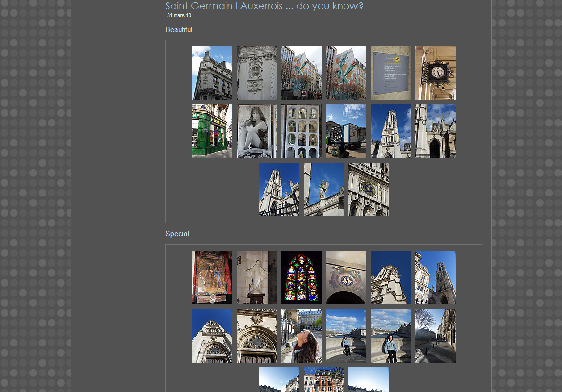
Task: View the bare tree street photo
Action: 435,336
